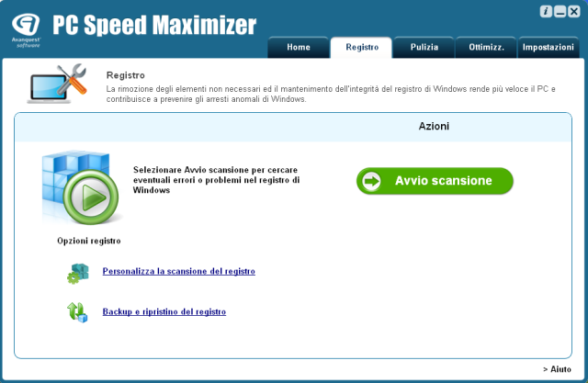
Task: Click the Avanquest software logo
Action: 26,30
